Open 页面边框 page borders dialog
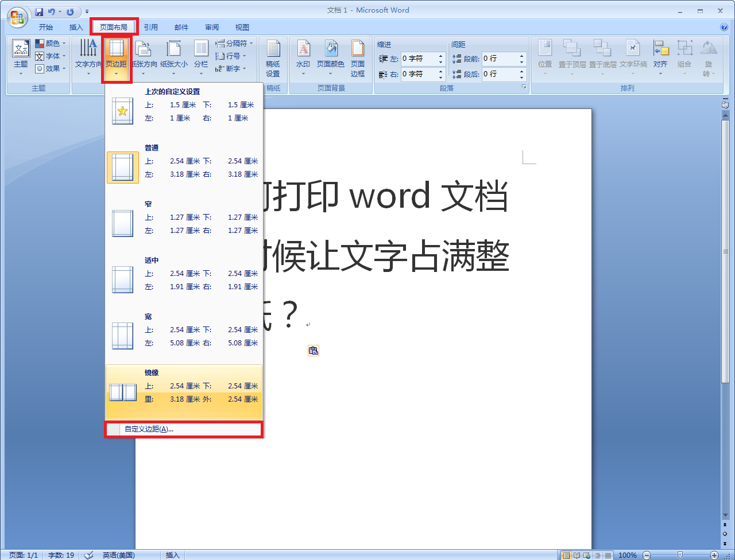This screenshot has width=735, height=560. pyautogui.click(x=358, y=59)
